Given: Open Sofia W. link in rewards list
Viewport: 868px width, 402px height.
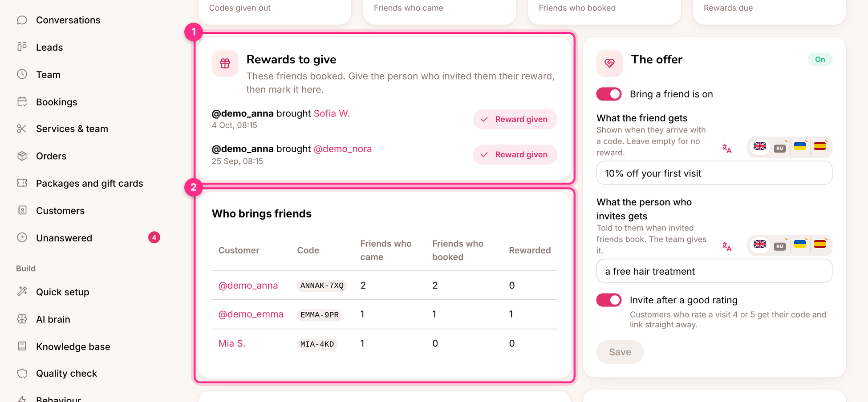Looking at the screenshot, I should pos(332,113).
